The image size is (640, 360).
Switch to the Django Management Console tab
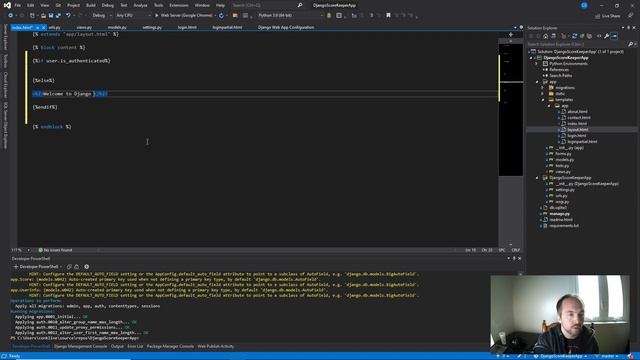[80, 346]
